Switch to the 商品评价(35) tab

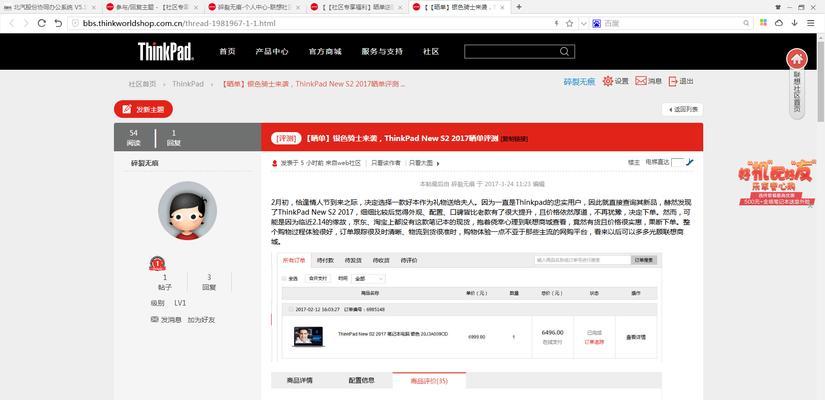tap(429, 380)
